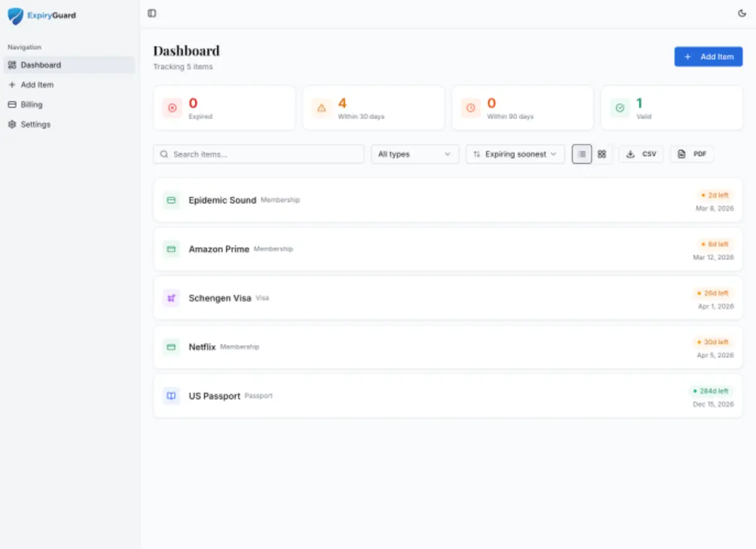
Task: Click the Mar 8, 2026 date
Action: [715, 208]
